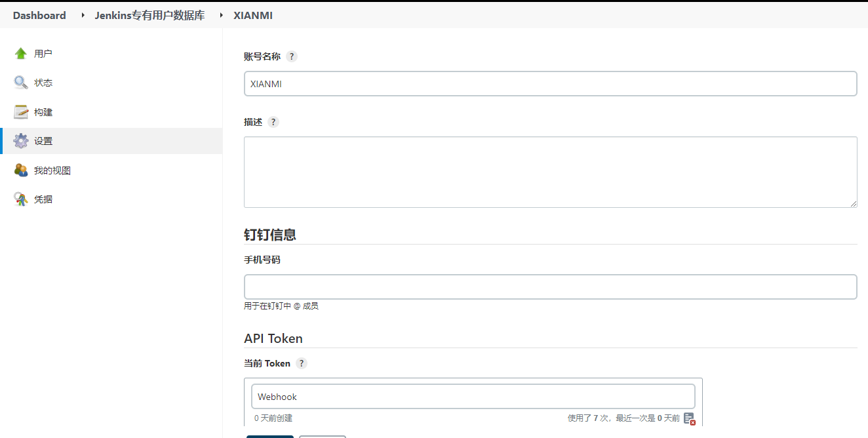
Task: Open the 状态 page with the magnifier icon
Action: pyautogui.click(x=33, y=83)
